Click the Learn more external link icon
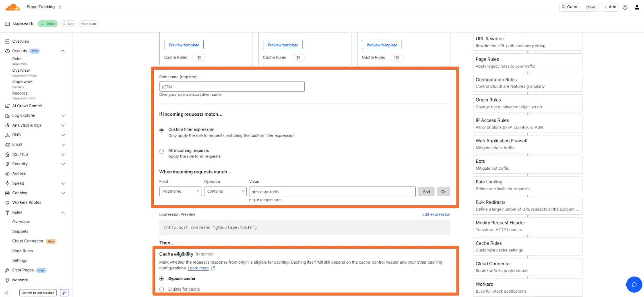Viewport: 644px width, 297px height. point(213,268)
